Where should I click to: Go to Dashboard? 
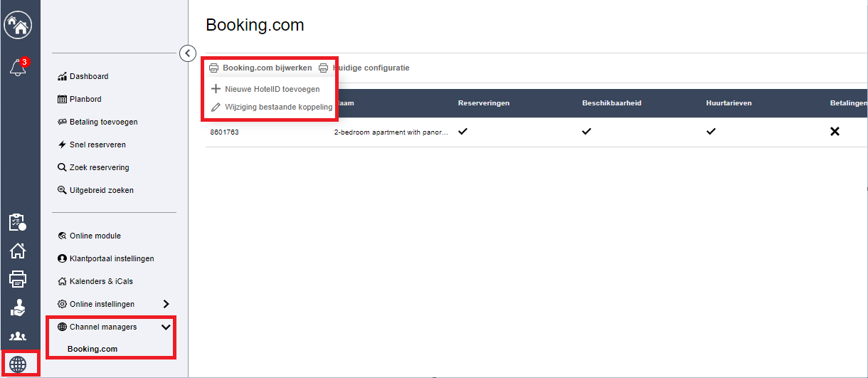tap(83, 76)
